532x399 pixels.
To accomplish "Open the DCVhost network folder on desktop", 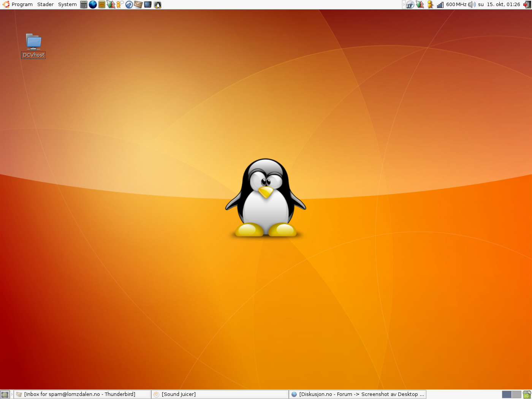I will pyautogui.click(x=33, y=41).
